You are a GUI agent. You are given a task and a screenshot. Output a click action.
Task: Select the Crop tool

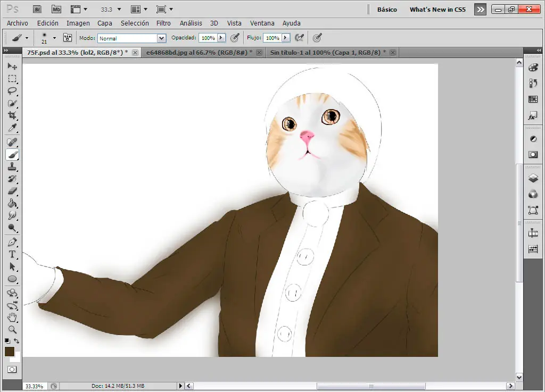click(x=12, y=115)
